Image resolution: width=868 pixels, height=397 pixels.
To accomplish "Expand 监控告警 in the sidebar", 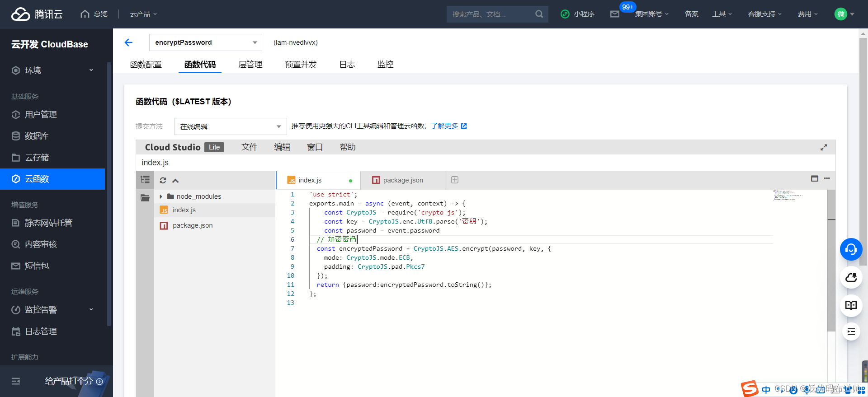I will pyautogui.click(x=52, y=310).
